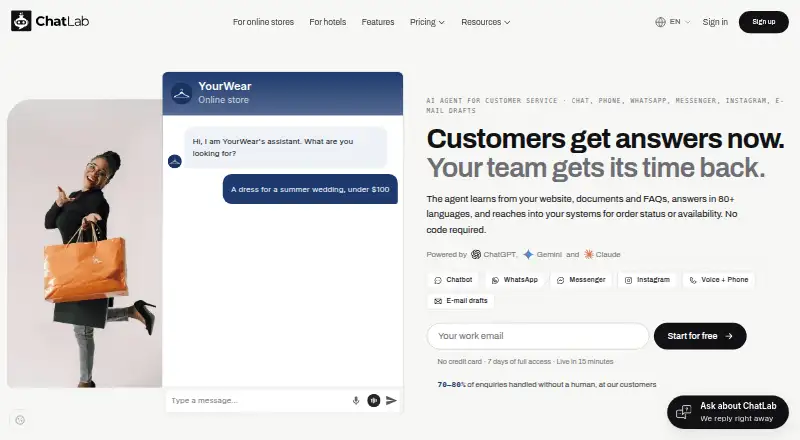Click the 'A dress for a summer wedding' bubble

pos(310,189)
